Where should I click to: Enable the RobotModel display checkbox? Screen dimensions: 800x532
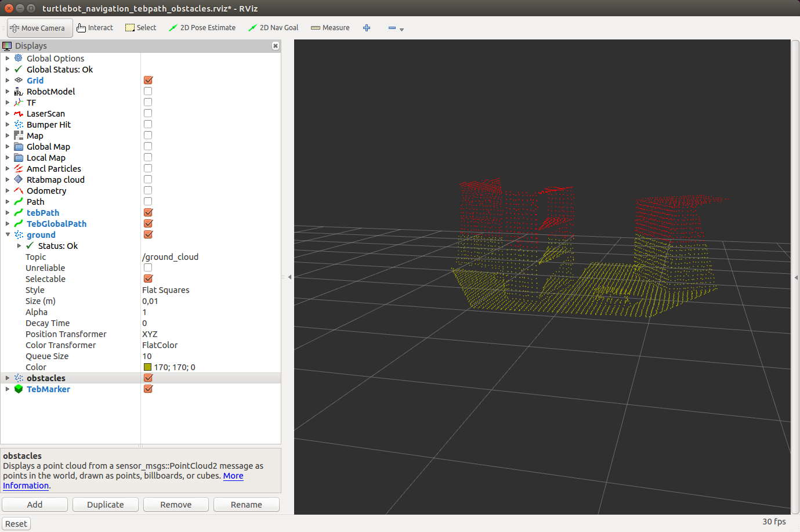148,91
